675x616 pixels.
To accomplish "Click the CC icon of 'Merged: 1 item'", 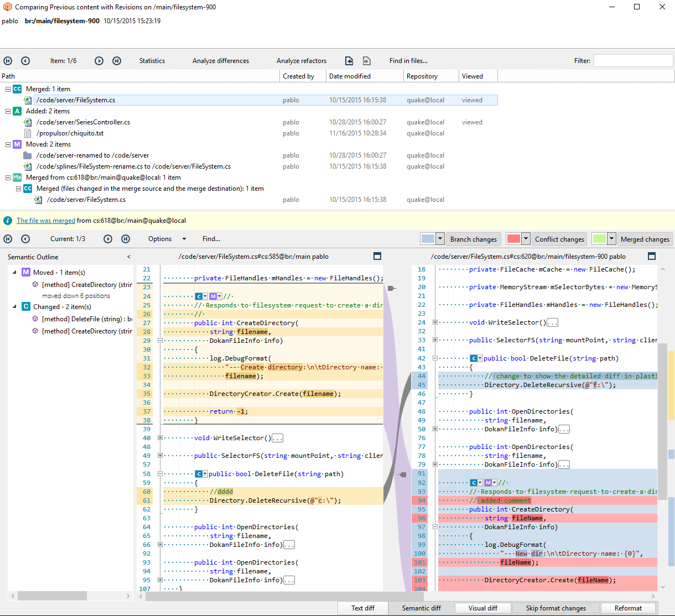I will [x=17, y=89].
